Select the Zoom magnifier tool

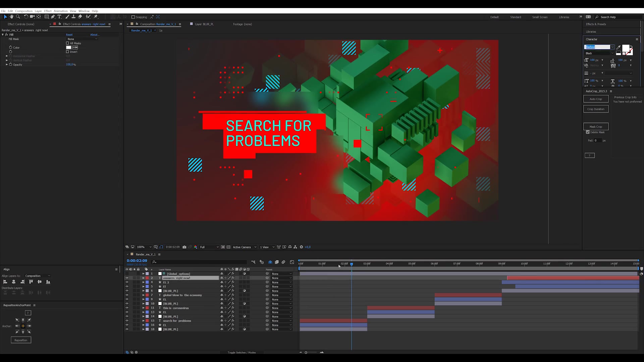(x=18, y=17)
